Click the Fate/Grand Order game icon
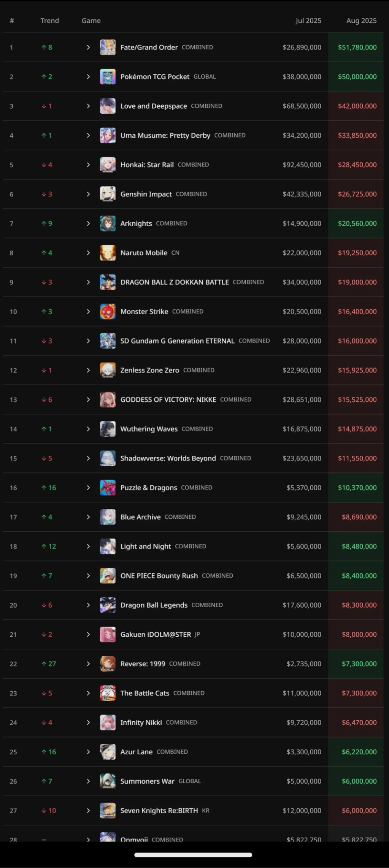This screenshot has height=868, width=389. point(108,48)
